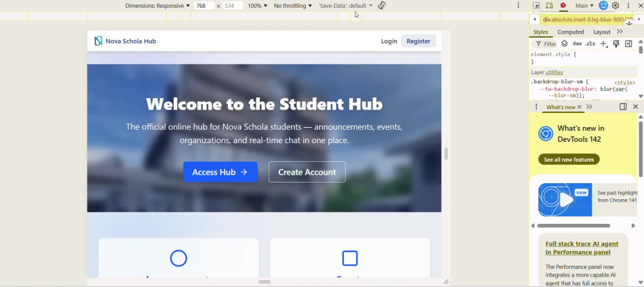
Task: Click the rotate screen orientation icon
Action: [x=381, y=6]
